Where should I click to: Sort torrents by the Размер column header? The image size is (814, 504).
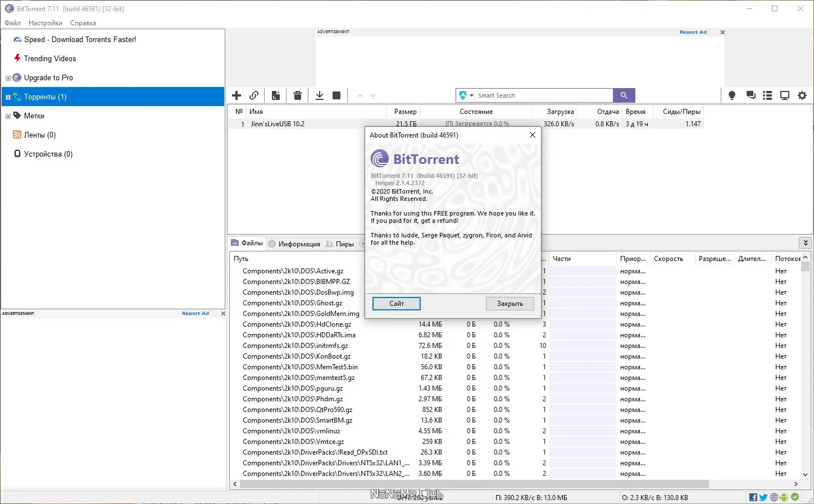pyautogui.click(x=404, y=112)
